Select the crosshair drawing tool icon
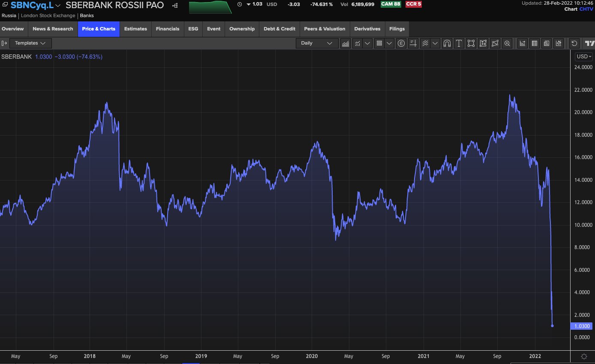Image resolution: width=595 pixels, height=364 pixels. pos(413,43)
